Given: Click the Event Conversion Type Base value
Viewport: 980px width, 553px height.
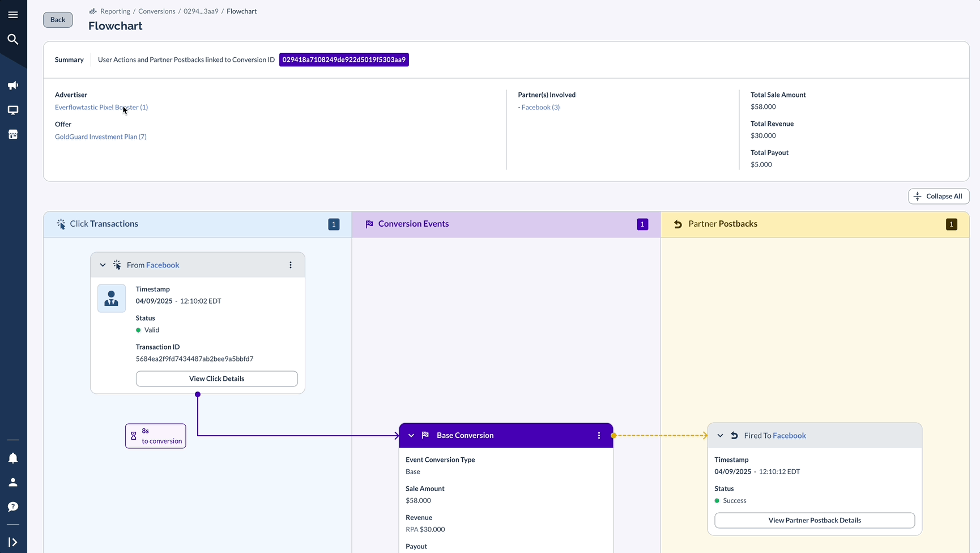Looking at the screenshot, I should point(413,471).
